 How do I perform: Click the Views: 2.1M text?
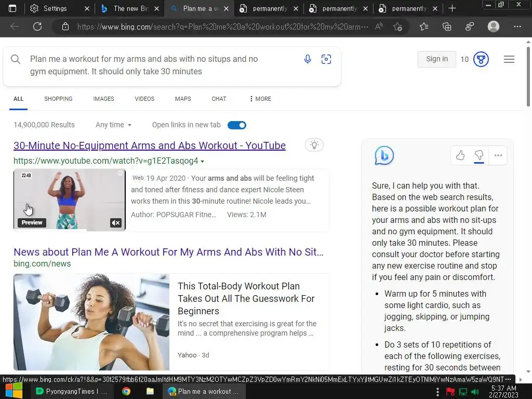coord(247,215)
